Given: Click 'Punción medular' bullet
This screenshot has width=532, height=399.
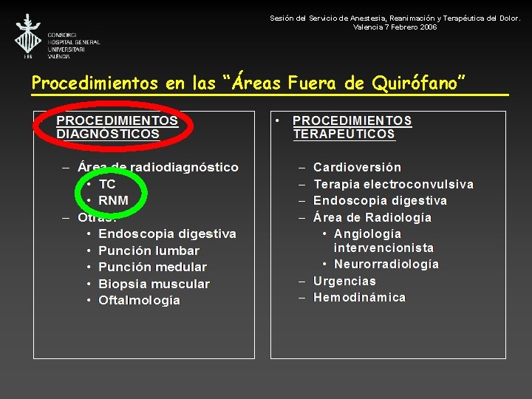Looking at the screenshot, I should [153, 267].
